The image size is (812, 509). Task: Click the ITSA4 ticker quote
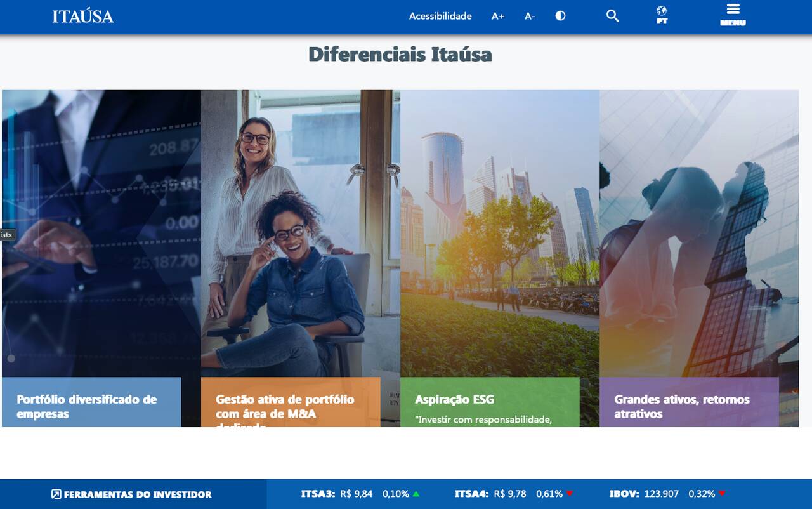tap(514, 494)
